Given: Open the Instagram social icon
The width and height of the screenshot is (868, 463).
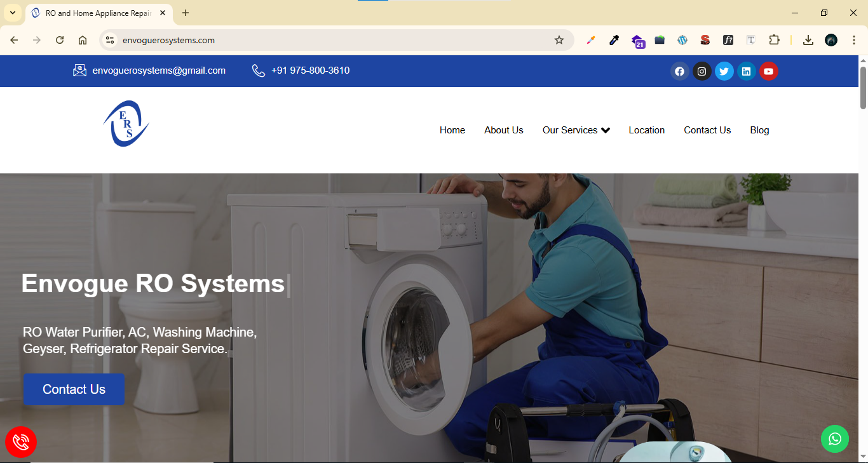Looking at the screenshot, I should pyautogui.click(x=702, y=71).
